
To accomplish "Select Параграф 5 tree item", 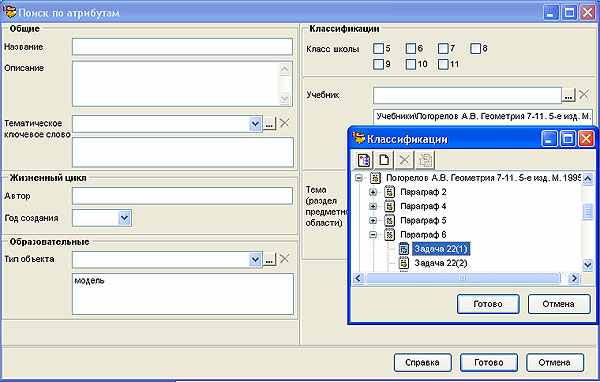I will [x=423, y=220].
